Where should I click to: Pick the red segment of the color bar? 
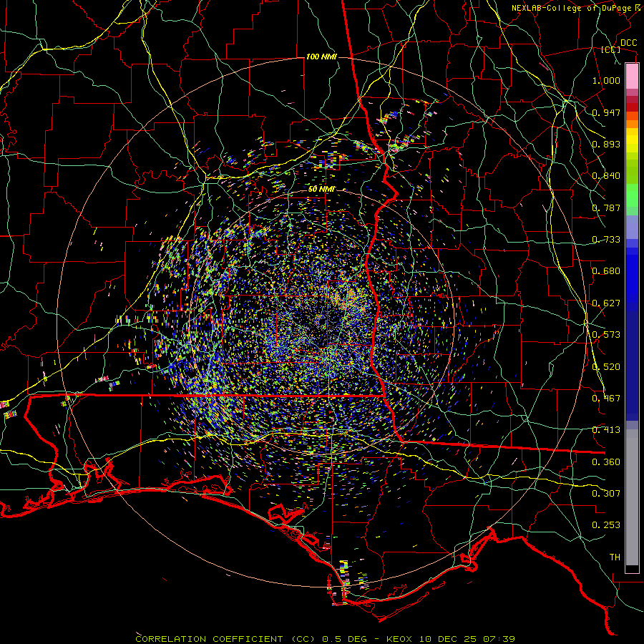632,107
